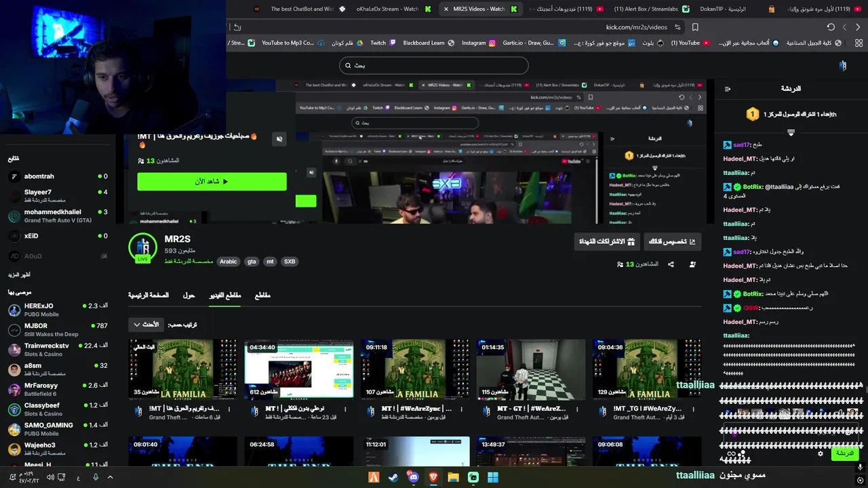Open options menu for 04:34:40 video
Image resolution: width=868 pixels, height=488 pixels.
[345, 409]
